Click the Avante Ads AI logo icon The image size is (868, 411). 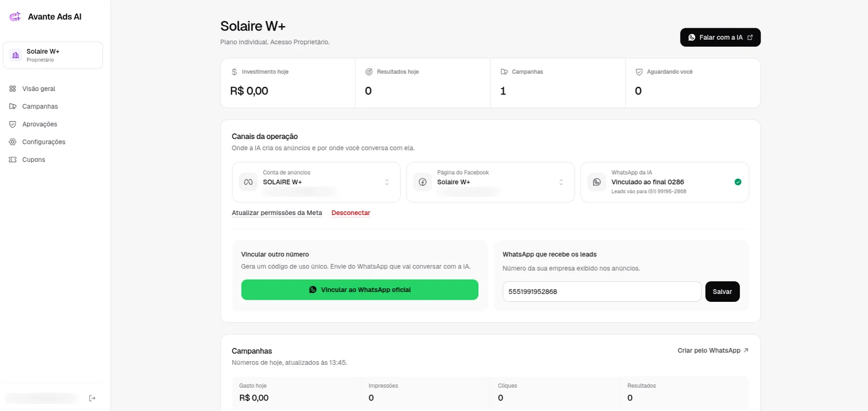tap(15, 17)
